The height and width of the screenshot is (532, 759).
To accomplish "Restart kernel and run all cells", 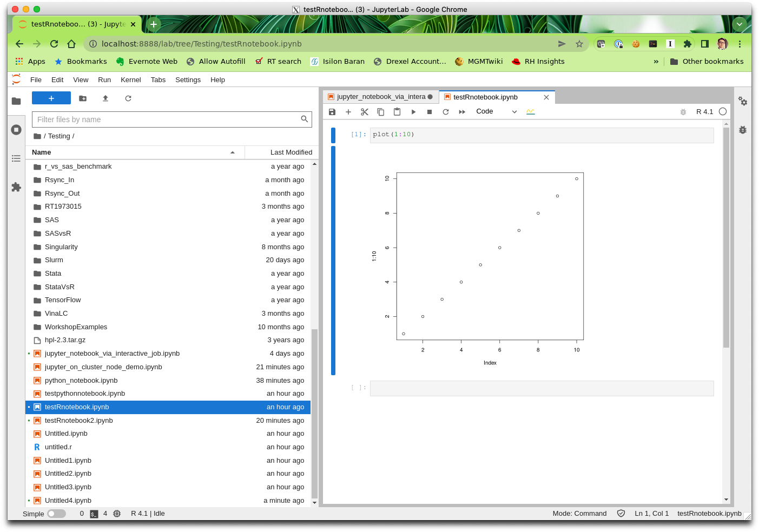I will 462,112.
